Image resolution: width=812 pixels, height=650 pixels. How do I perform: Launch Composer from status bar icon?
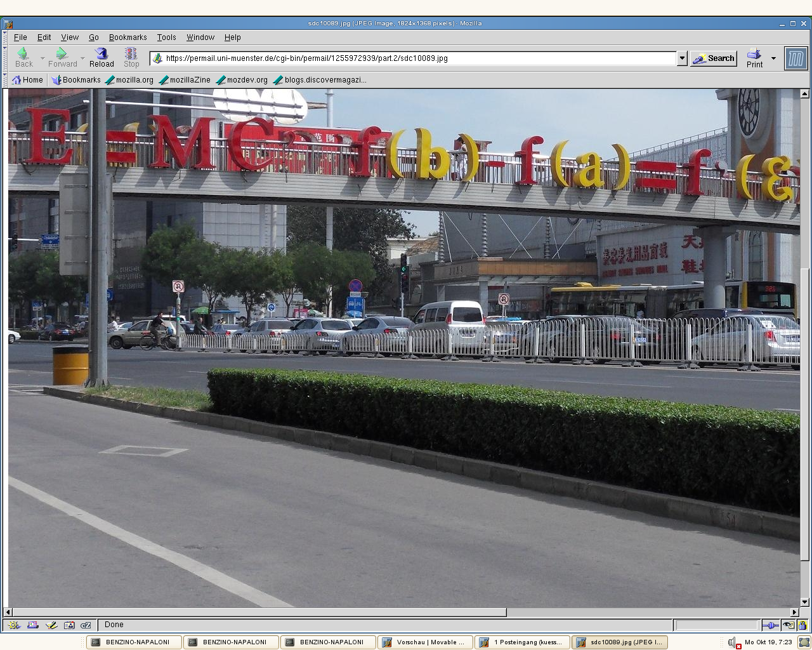click(51, 625)
